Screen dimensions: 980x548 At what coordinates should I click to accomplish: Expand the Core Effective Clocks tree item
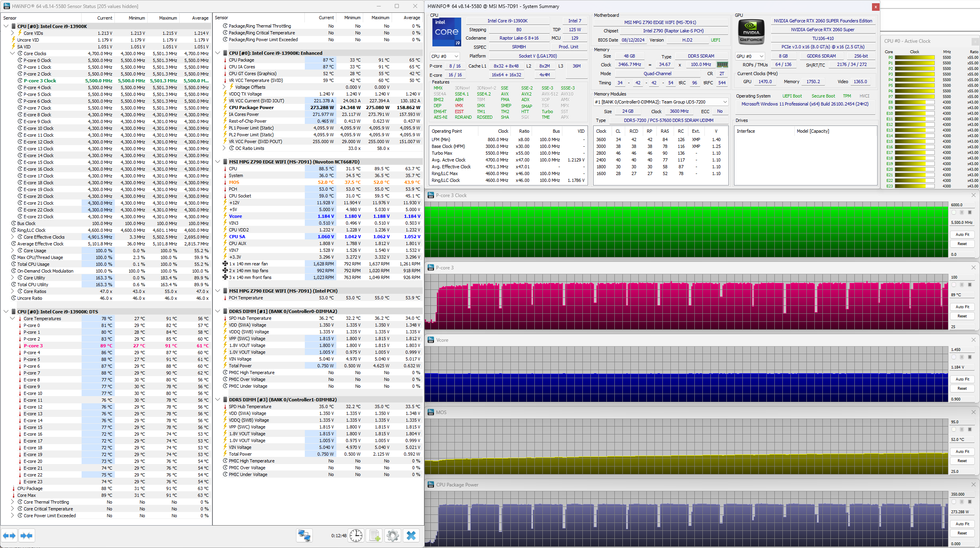tap(12, 237)
